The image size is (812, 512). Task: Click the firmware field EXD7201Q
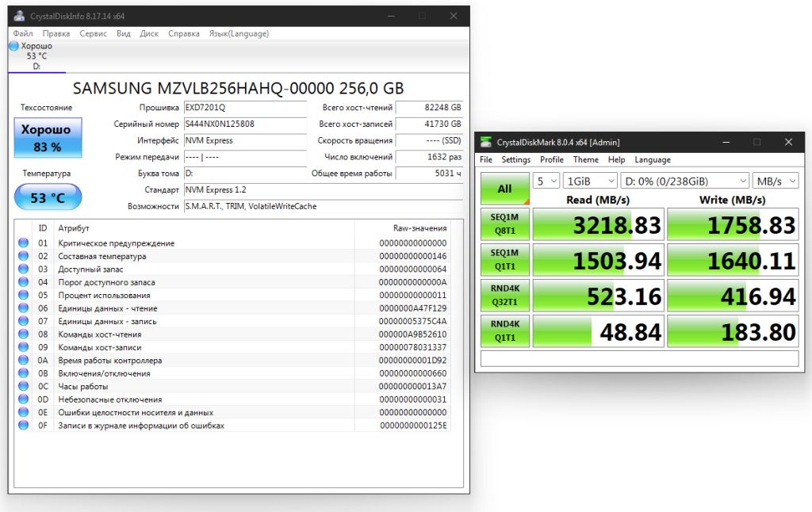pyautogui.click(x=246, y=108)
